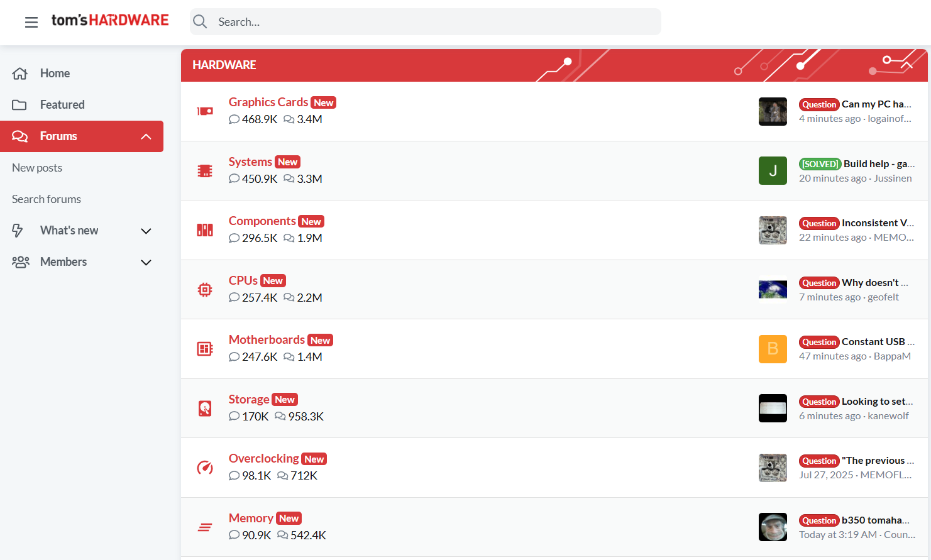
Task: Click the Featured folder icon
Action: pyautogui.click(x=19, y=105)
